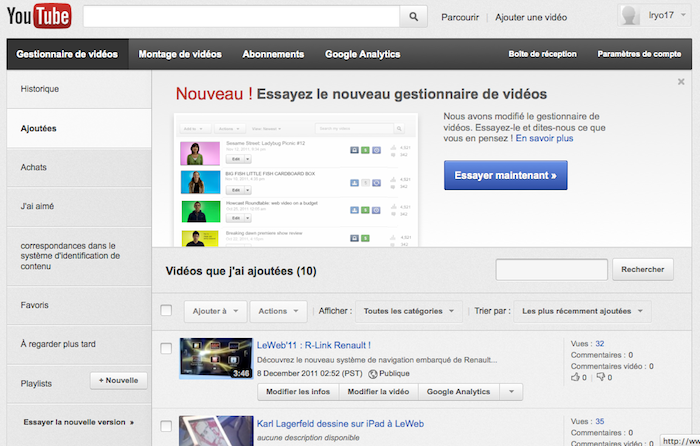Click the magnifying glass search icon
Screen dimensions: 700x446
point(413,17)
